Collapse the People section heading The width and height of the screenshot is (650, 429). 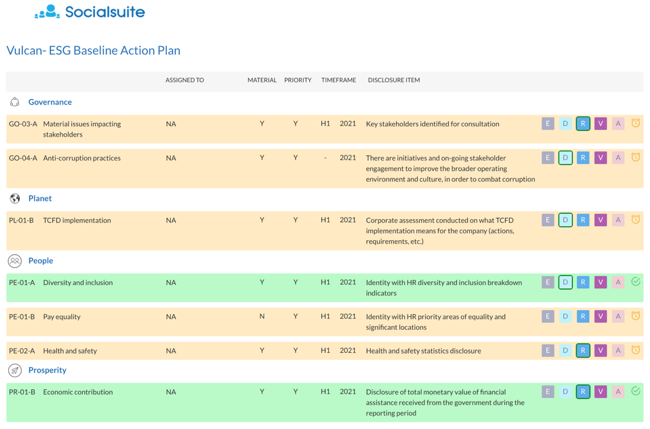point(41,261)
